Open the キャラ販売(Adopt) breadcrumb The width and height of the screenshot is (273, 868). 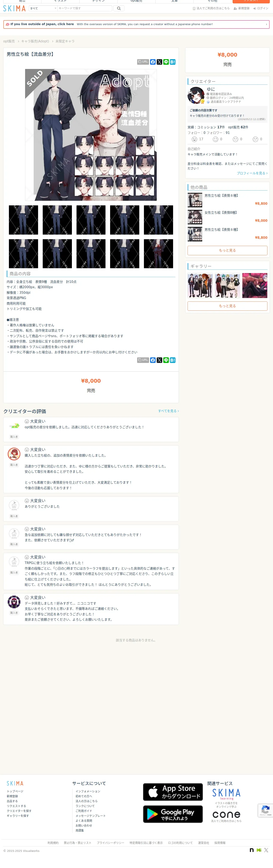(35, 41)
